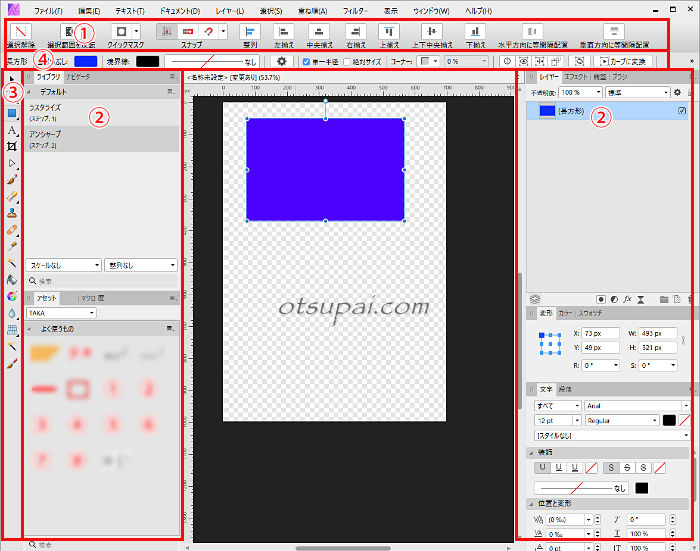Toggle visibility checkbox of the 長方形 layer
This screenshot has height=551, width=700.
point(681,111)
